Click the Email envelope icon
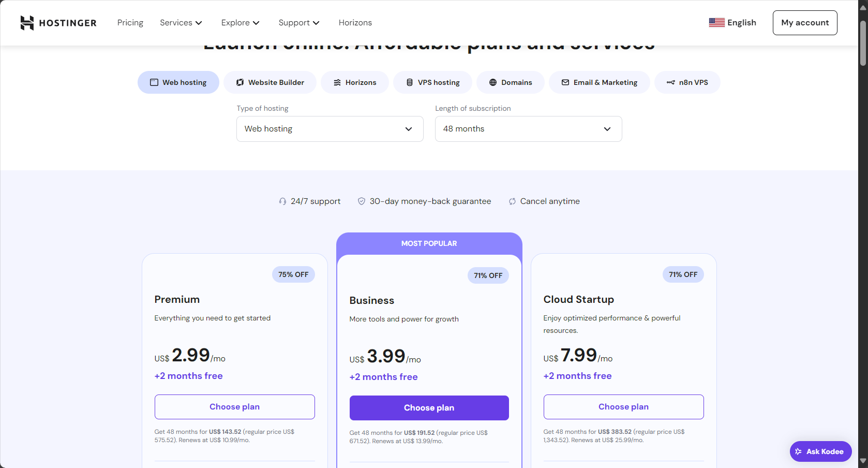This screenshot has height=468, width=868. coord(565,82)
